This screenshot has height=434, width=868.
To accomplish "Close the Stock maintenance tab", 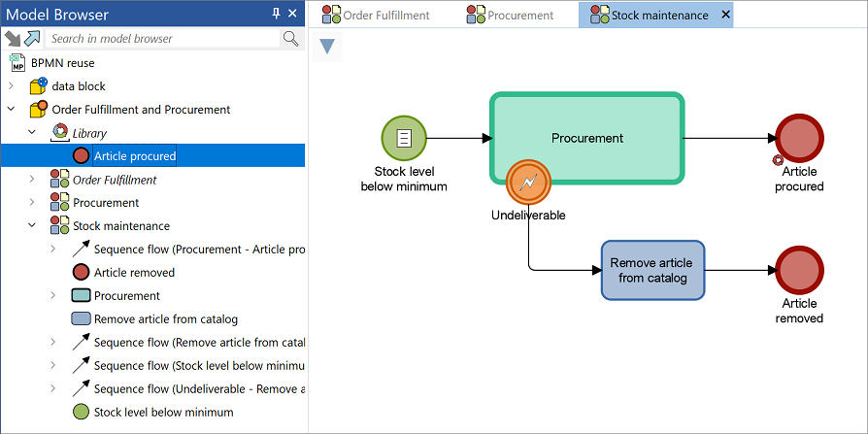I will point(724,15).
